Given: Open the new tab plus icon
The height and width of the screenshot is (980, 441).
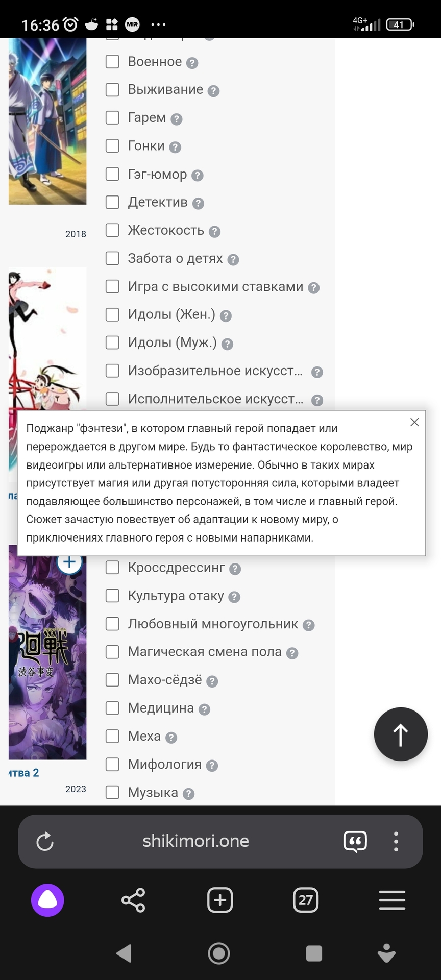Looking at the screenshot, I should click(220, 900).
